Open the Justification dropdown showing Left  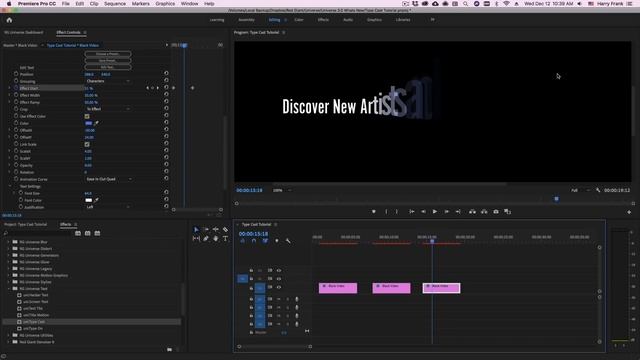(x=108, y=207)
